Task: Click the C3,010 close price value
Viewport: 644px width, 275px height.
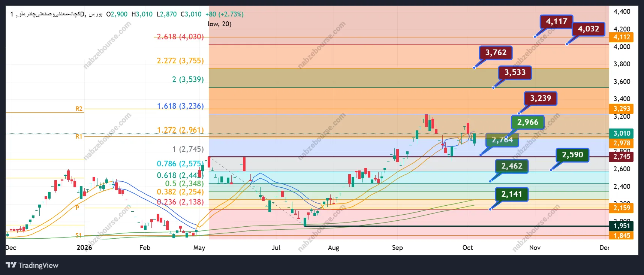Action: (x=191, y=14)
